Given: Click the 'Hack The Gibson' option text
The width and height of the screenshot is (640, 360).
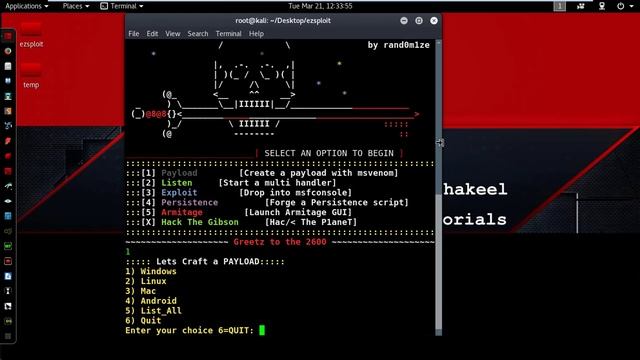Looking at the screenshot, I should [x=200, y=222].
